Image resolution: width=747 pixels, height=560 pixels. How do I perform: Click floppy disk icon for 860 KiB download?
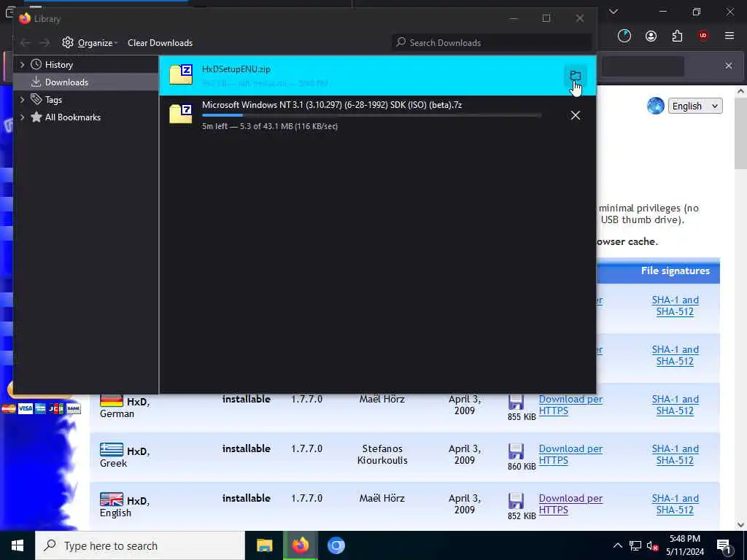pyautogui.click(x=516, y=451)
